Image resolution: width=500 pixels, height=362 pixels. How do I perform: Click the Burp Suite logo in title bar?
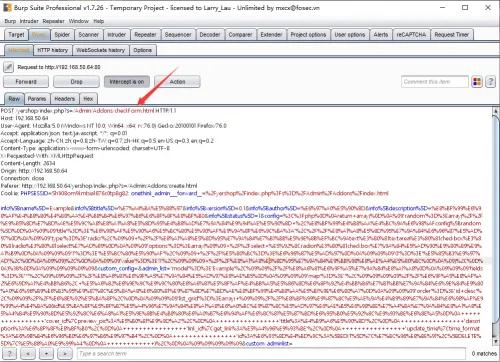click(x=7, y=7)
